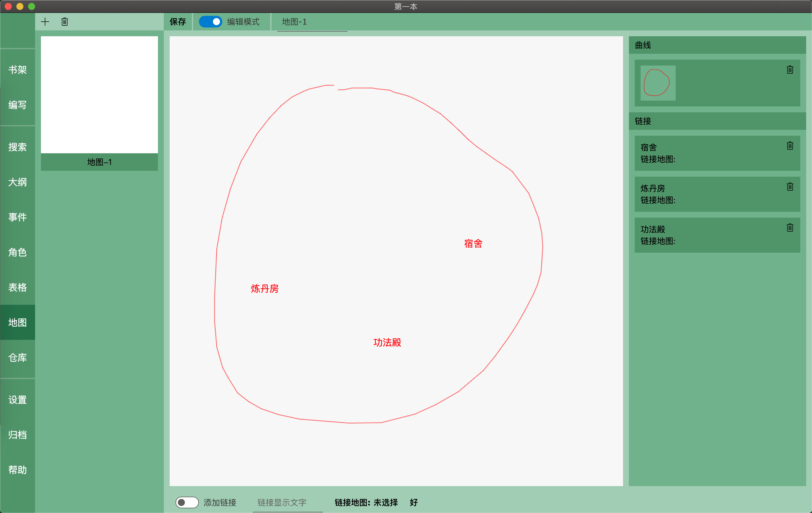Image resolution: width=812 pixels, height=513 pixels.
Task: Enable the 添加链接 switch
Action: [x=187, y=502]
